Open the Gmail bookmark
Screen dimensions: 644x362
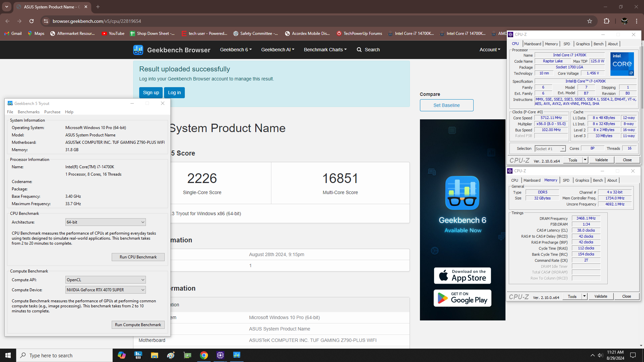(x=13, y=34)
